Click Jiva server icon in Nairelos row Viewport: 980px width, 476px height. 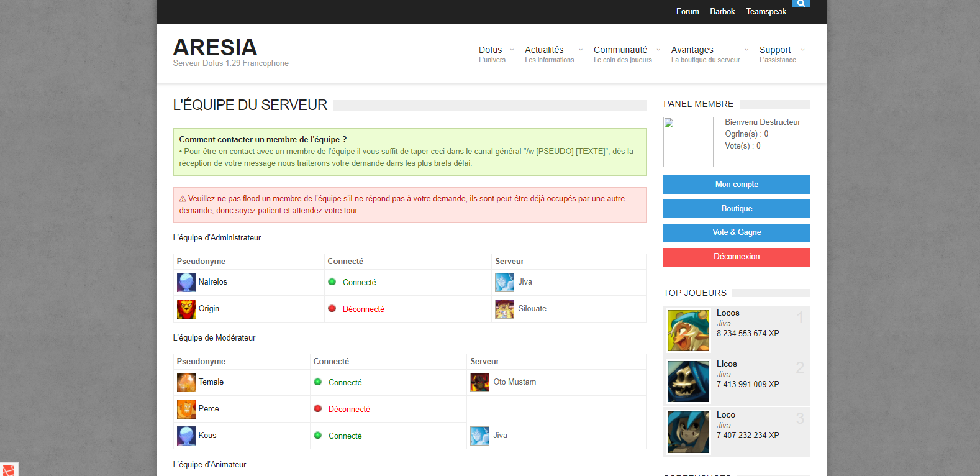point(504,282)
